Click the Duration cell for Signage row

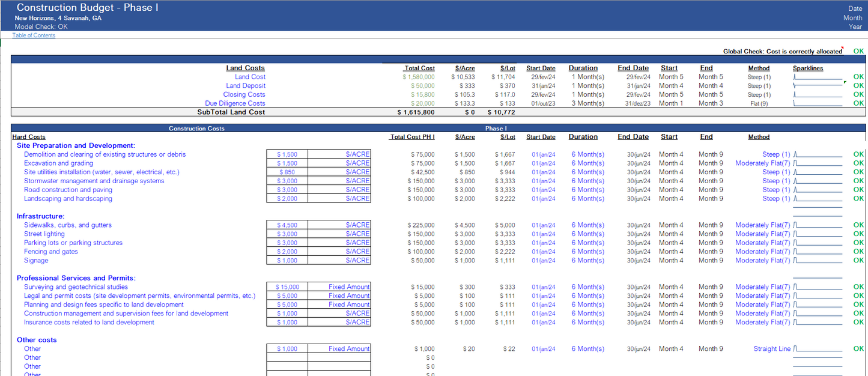tap(587, 261)
